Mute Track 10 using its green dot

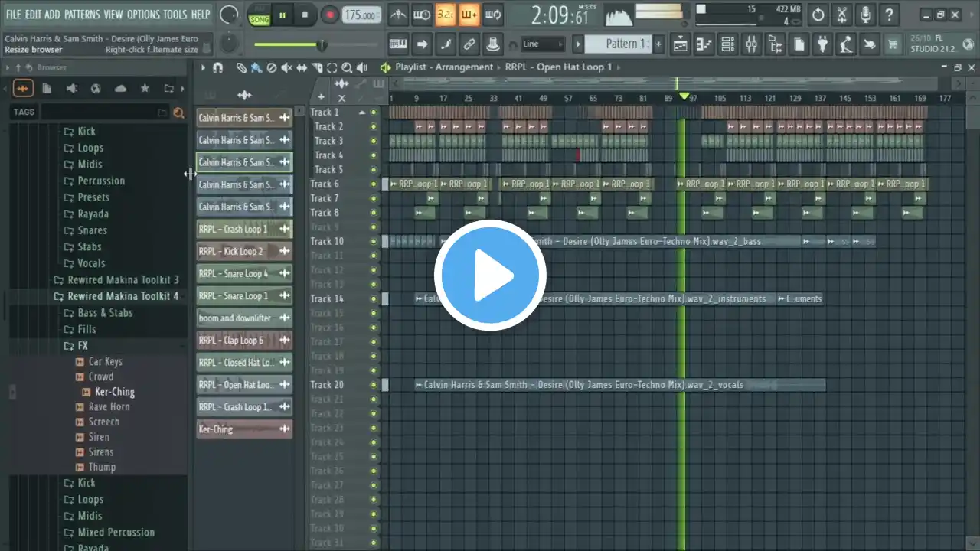374,241
